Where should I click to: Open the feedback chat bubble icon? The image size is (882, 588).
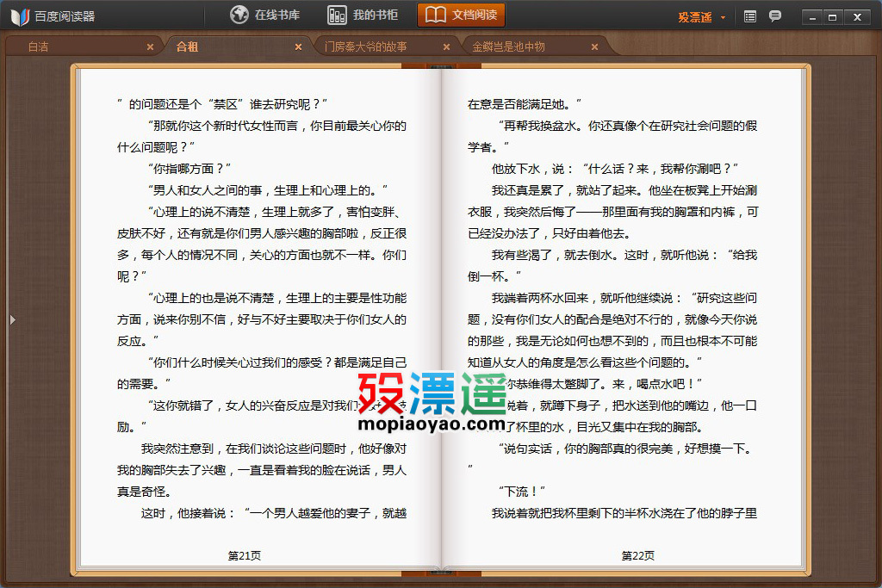click(x=774, y=16)
